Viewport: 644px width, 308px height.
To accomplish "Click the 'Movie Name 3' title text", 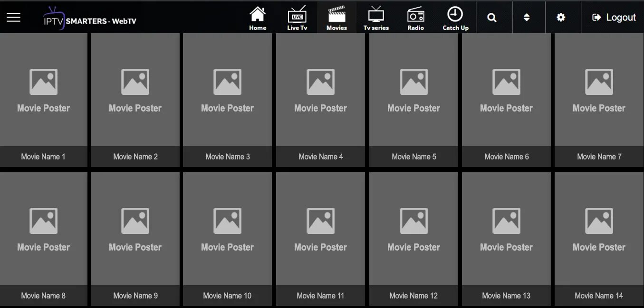I will coord(228,157).
